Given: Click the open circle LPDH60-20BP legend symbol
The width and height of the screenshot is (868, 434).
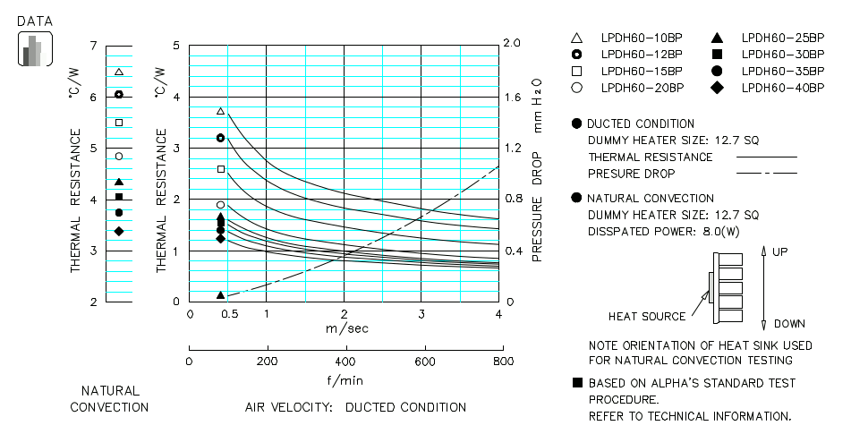Looking at the screenshot, I should (x=577, y=88).
